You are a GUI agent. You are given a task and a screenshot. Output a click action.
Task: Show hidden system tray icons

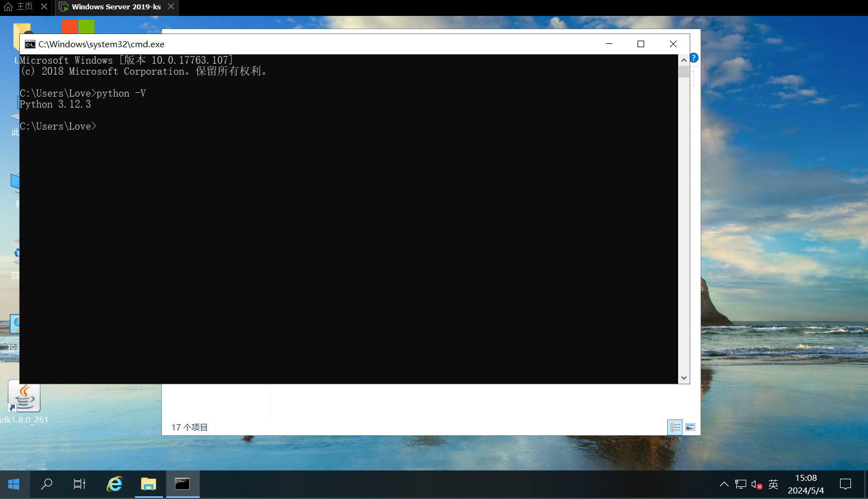click(724, 484)
